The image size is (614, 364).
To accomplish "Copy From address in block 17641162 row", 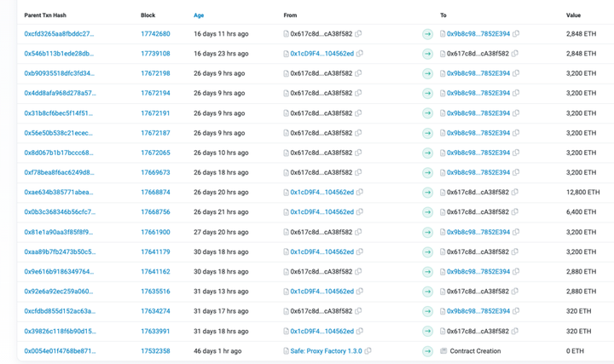I will coord(358,272).
